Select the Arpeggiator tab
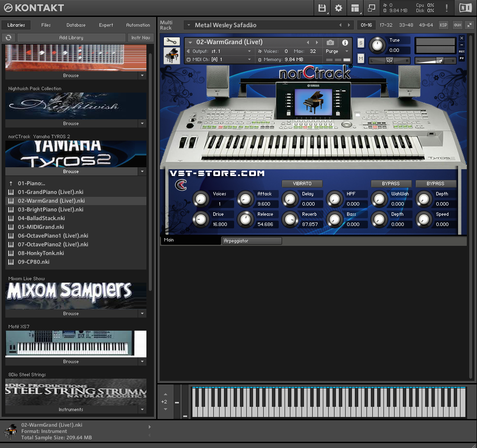 [251, 241]
